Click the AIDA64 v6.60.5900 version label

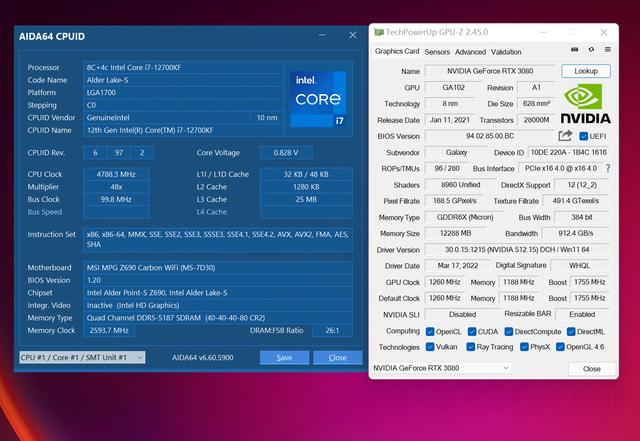tap(202, 357)
